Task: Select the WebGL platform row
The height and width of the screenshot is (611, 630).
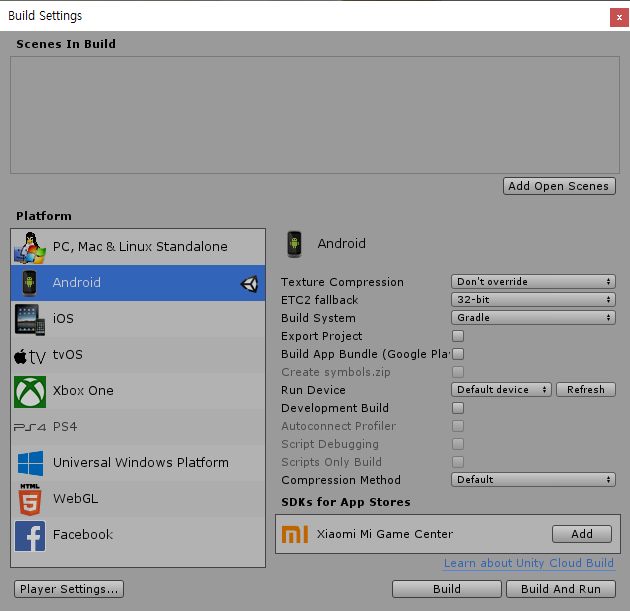Action: tap(138, 499)
